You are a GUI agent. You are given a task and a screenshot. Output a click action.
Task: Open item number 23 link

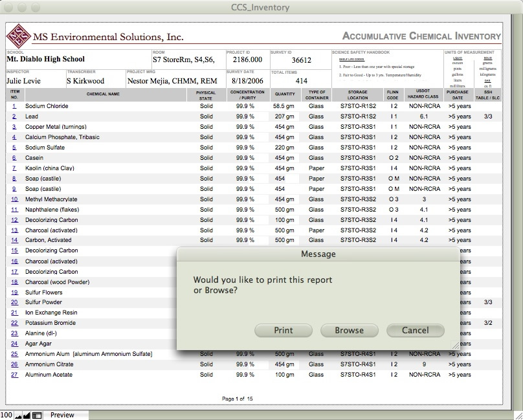14,333
